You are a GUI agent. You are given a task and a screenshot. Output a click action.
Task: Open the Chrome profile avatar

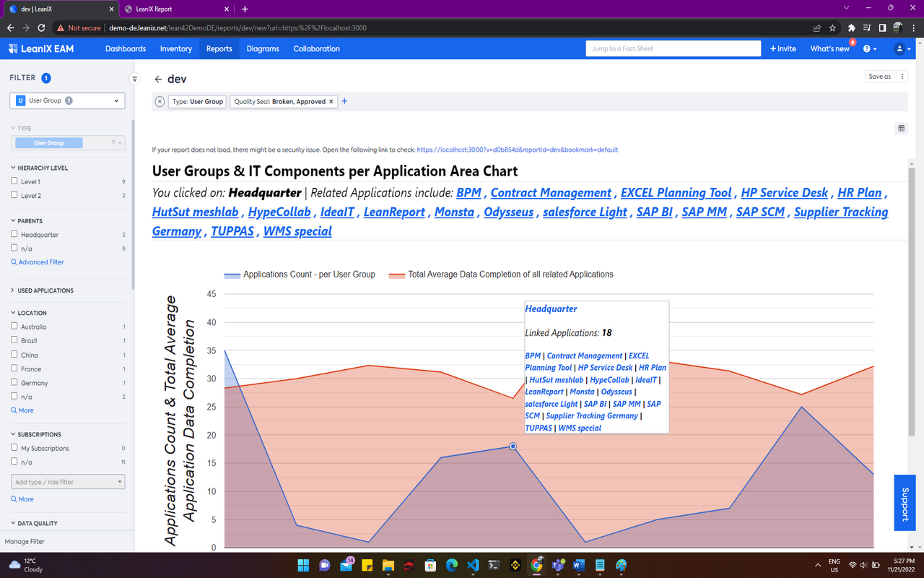pyautogui.click(x=898, y=28)
